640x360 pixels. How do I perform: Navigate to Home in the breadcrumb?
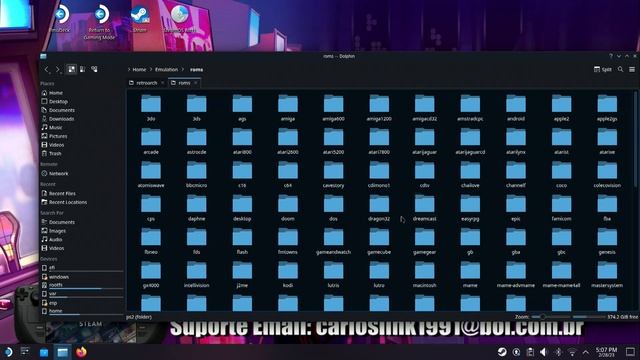pos(139,69)
